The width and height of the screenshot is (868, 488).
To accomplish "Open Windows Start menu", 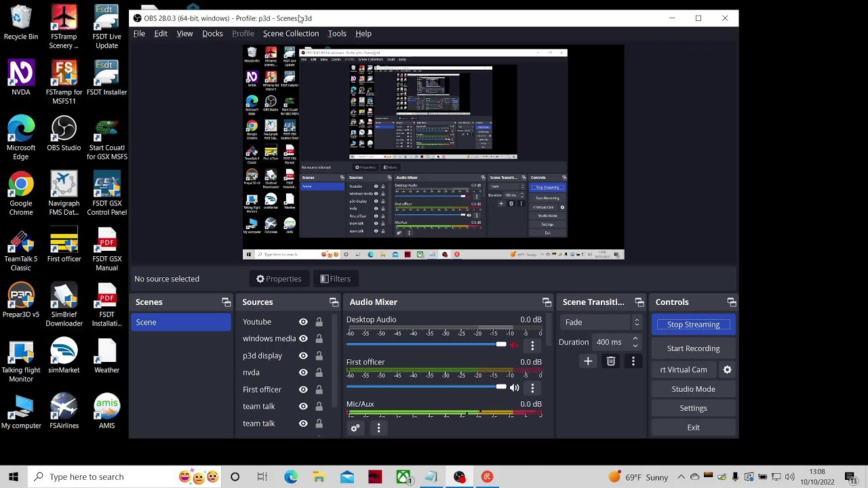I will coord(13,477).
